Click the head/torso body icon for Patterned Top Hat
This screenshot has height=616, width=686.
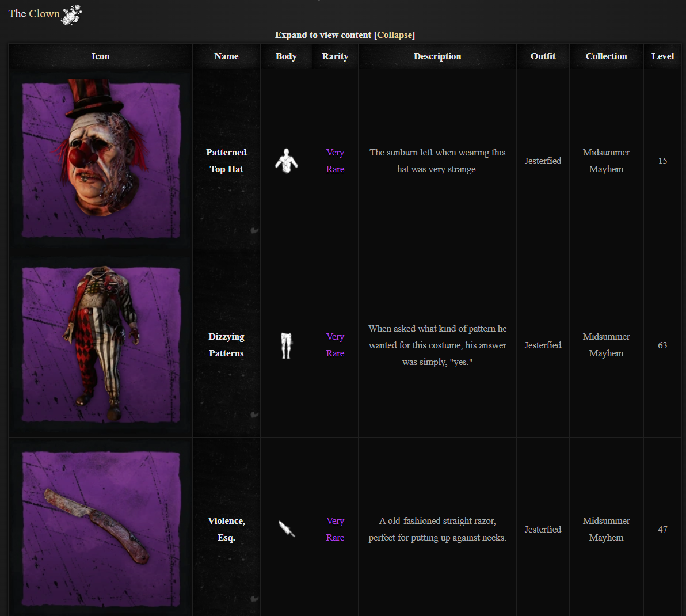coord(286,161)
